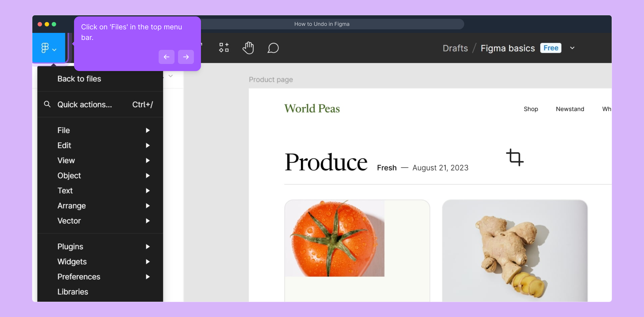Select the Hand tool
This screenshot has width=644, height=317.
tap(248, 48)
